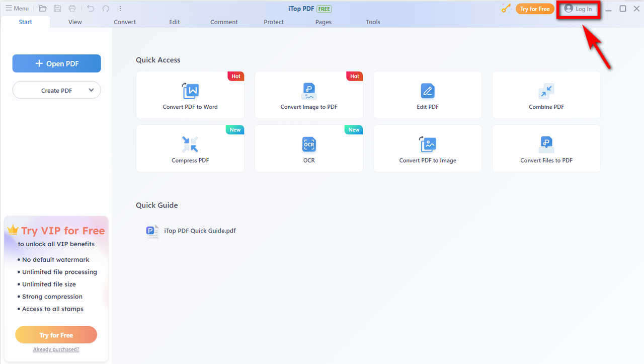644x364 pixels.
Task: Click the crown icon in VIP banner
Action: [13, 230]
